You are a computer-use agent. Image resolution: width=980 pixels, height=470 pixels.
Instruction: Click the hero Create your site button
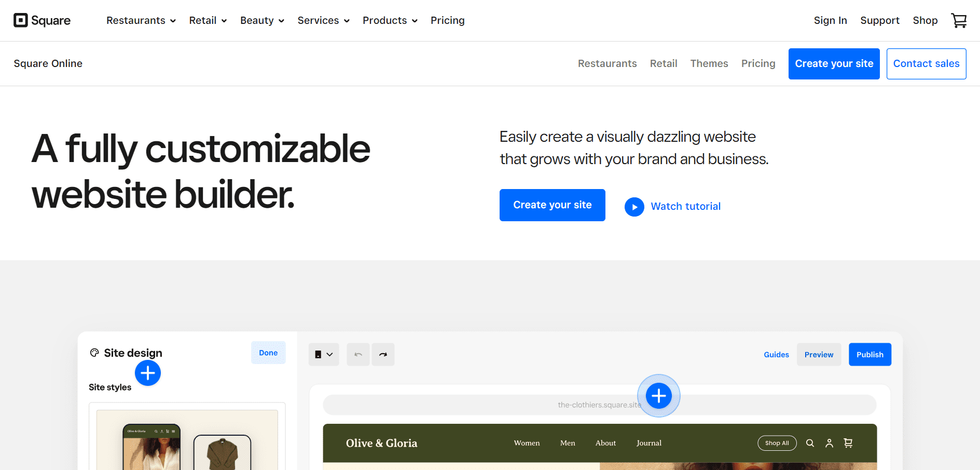[552, 205]
